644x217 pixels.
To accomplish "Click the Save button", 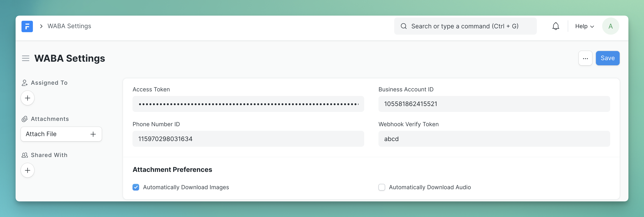I will pyautogui.click(x=607, y=58).
